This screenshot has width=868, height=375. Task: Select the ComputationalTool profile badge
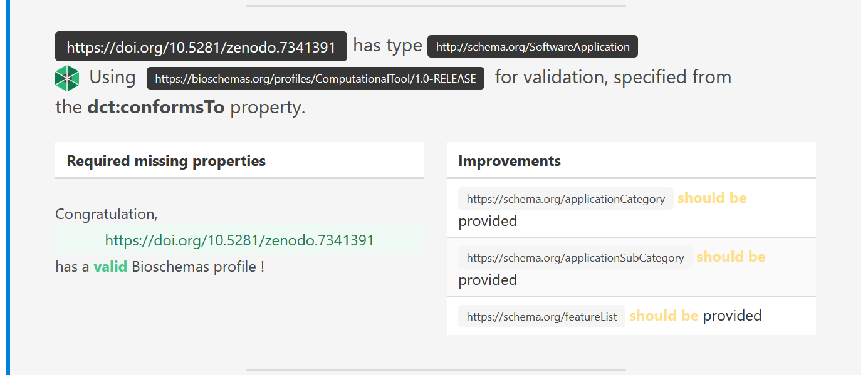click(x=315, y=78)
